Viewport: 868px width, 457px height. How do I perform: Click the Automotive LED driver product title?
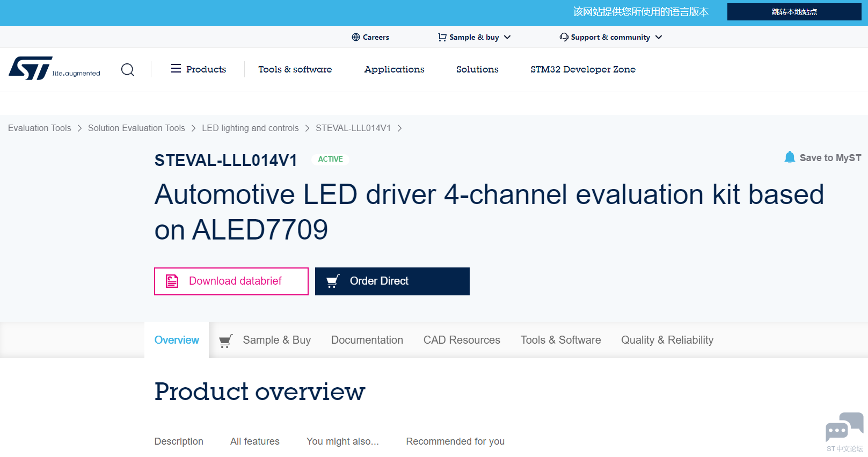pos(489,212)
